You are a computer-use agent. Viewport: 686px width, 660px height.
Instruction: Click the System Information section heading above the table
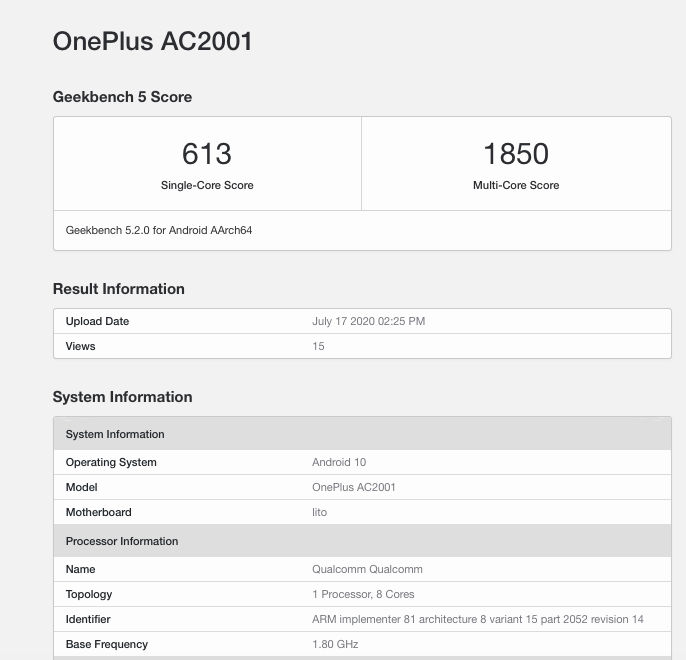coord(122,397)
